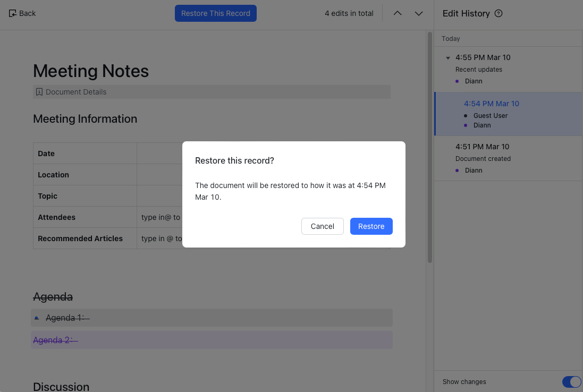Cancel the restore record dialog
This screenshot has width=583, height=392.
click(x=322, y=226)
